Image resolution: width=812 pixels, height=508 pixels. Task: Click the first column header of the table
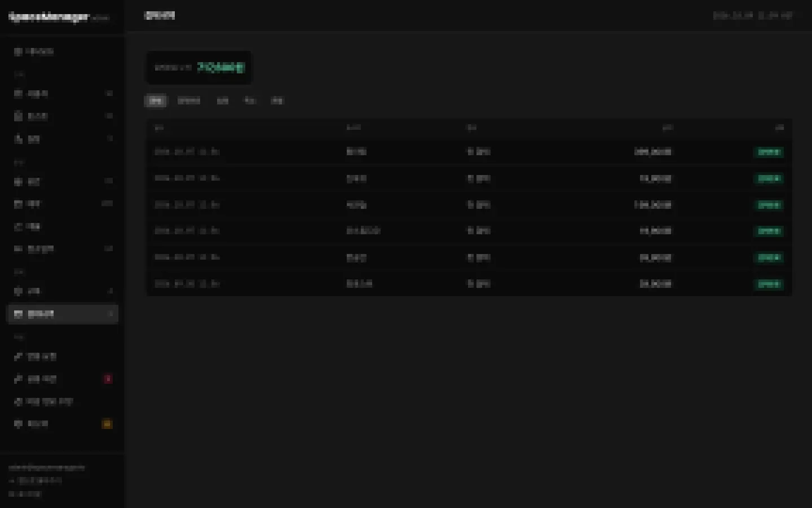click(x=159, y=128)
